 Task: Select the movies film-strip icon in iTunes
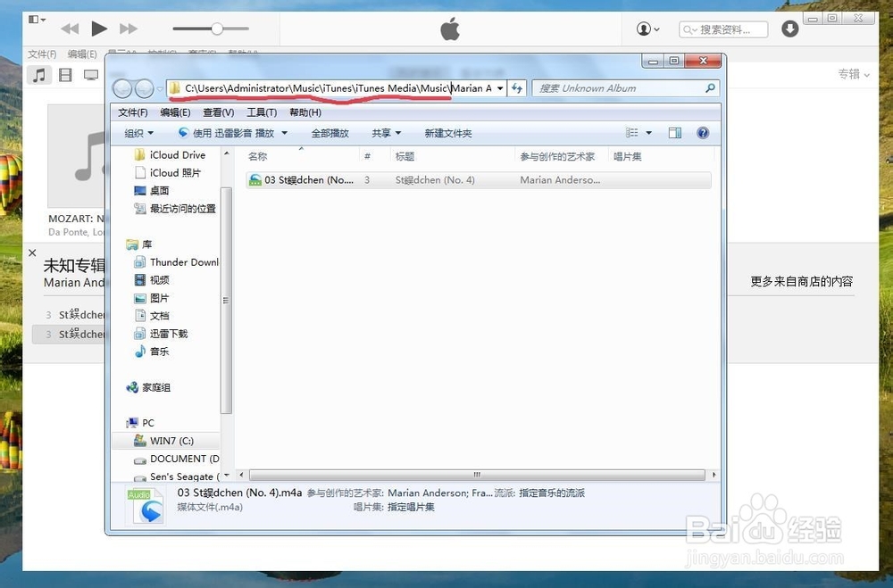65,75
